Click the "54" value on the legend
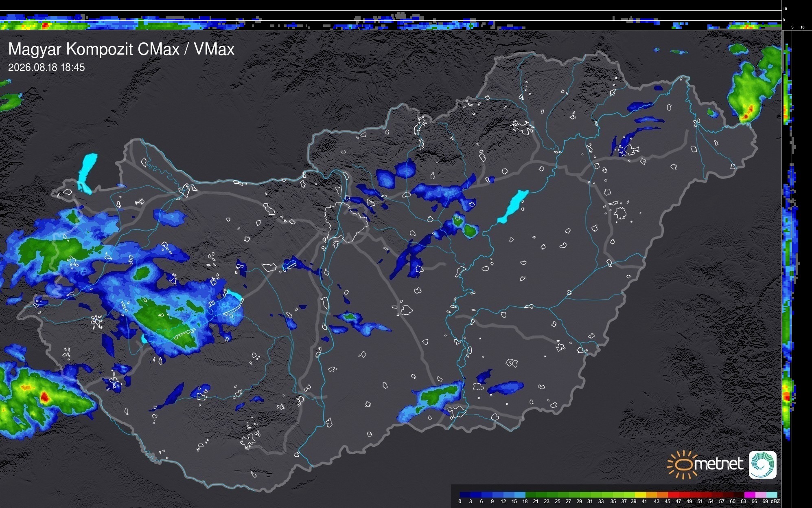 [711, 501]
